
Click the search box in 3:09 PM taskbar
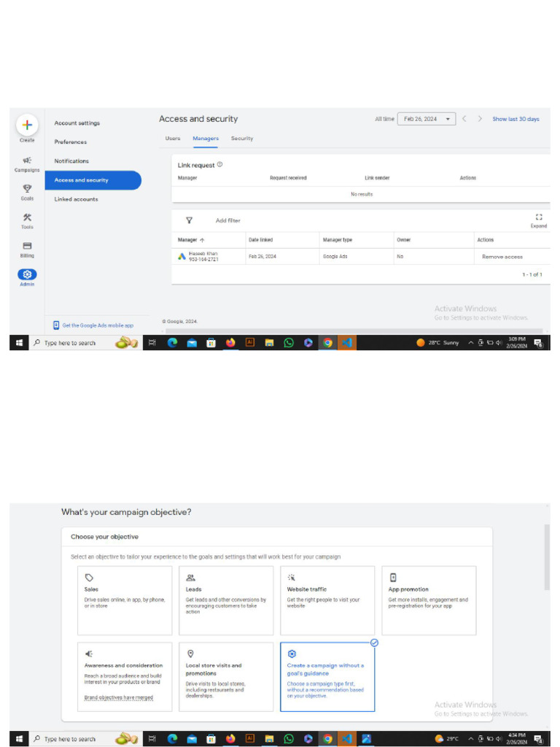pos(85,343)
